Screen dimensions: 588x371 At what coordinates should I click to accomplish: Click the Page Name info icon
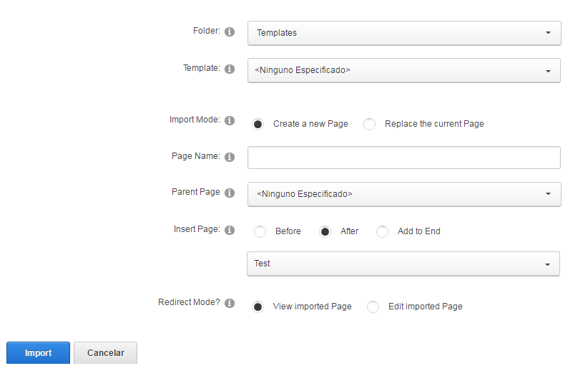(x=230, y=157)
